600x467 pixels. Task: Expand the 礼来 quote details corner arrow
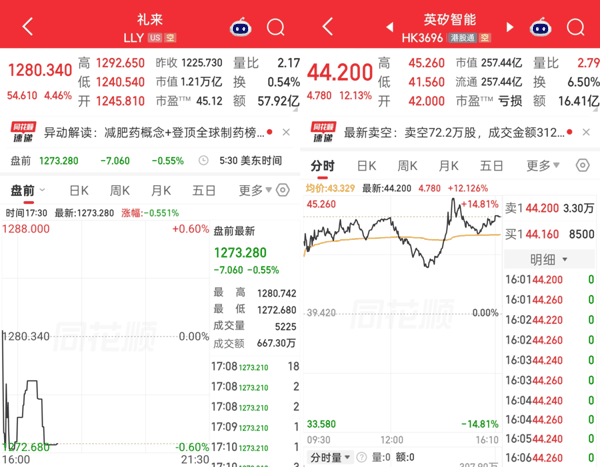295,109
